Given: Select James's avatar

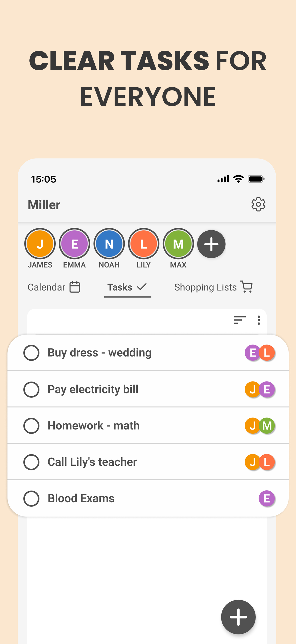Looking at the screenshot, I should (40, 244).
